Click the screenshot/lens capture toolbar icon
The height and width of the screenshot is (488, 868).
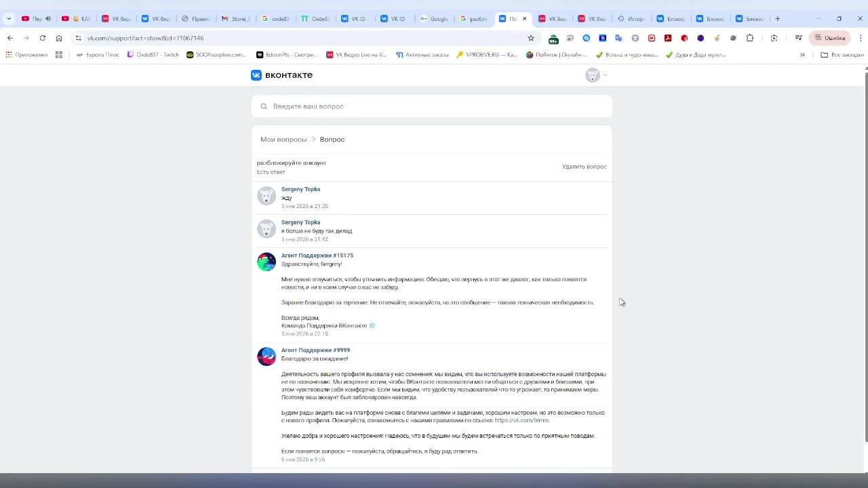tap(774, 38)
